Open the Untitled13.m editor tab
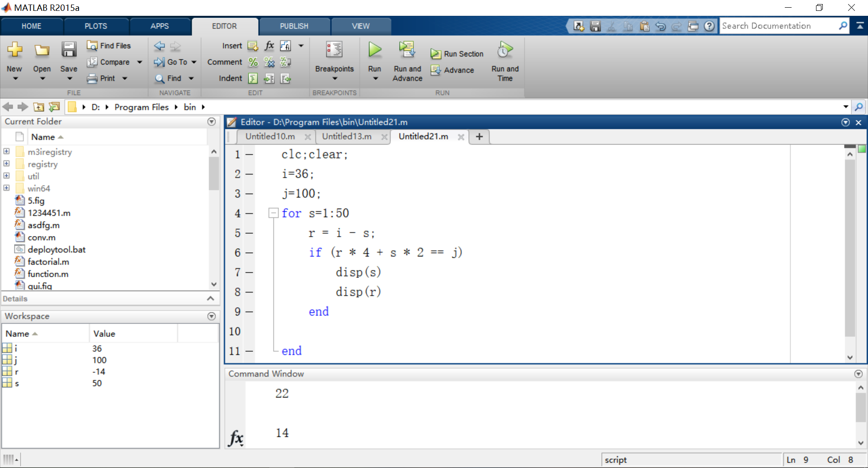 click(x=347, y=137)
